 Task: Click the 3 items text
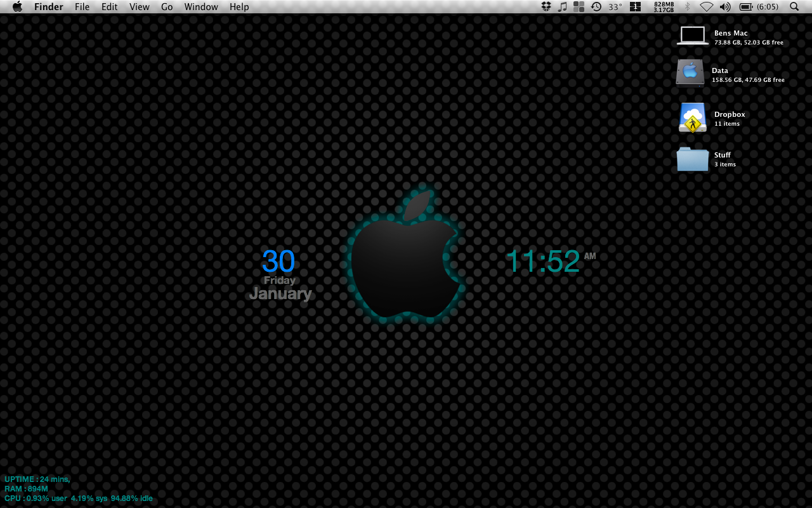pos(725,164)
